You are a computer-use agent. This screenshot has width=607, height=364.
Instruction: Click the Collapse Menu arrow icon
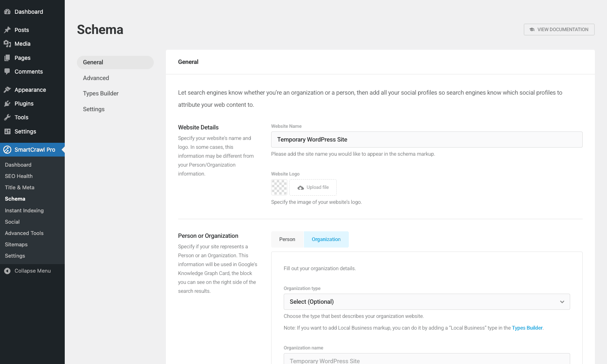(x=7, y=271)
